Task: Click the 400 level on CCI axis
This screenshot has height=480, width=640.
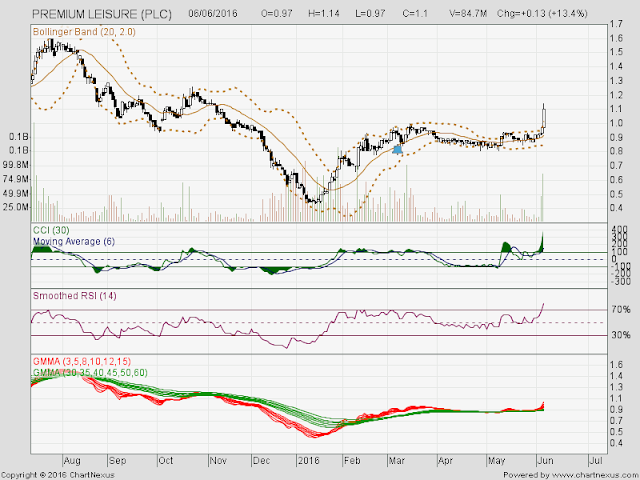Action: point(618,229)
